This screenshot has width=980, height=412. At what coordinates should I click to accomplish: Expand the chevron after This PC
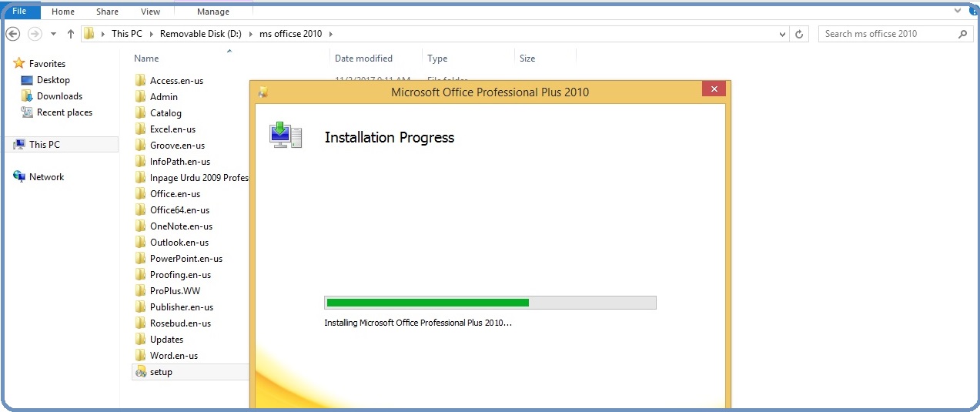[x=152, y=34]
